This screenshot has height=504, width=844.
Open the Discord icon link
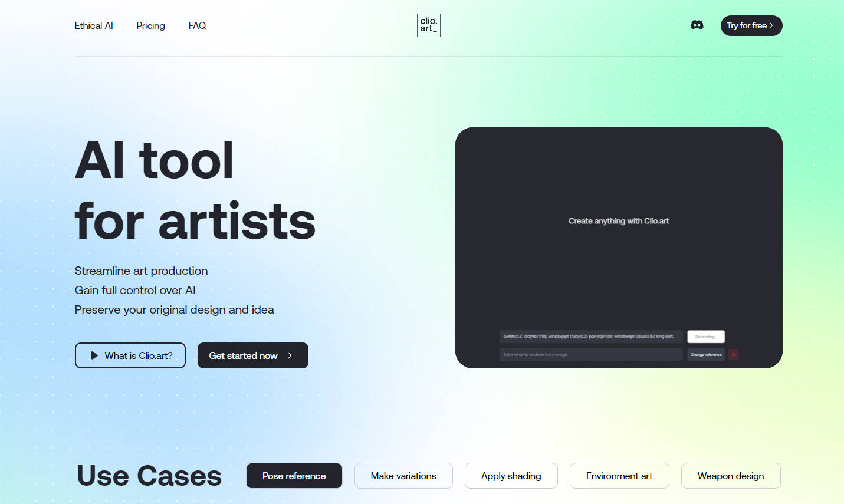click(697, 25)
